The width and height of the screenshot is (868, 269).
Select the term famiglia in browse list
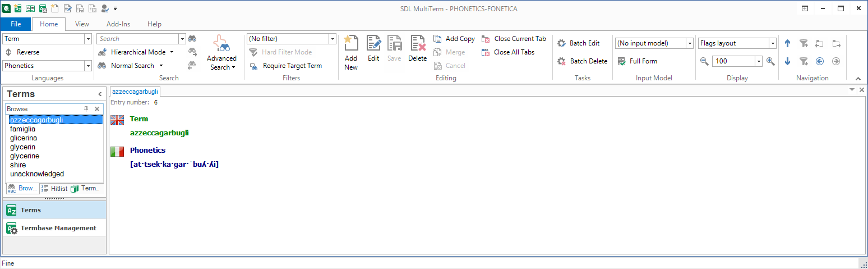point(22,129)
